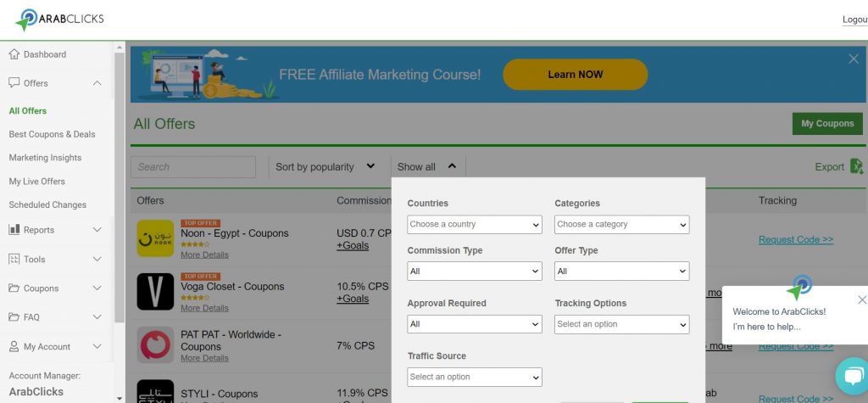Image resolution: width=868 pixels, height=403 pixels.
Task: Click the Export spreadsheet icon
Action: coord(856,166)
